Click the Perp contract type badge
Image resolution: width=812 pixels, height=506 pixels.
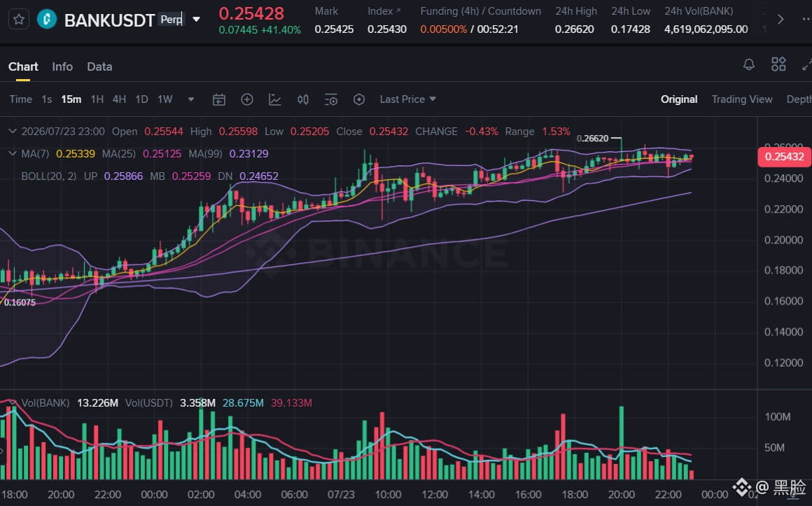[x=171, y=20]
